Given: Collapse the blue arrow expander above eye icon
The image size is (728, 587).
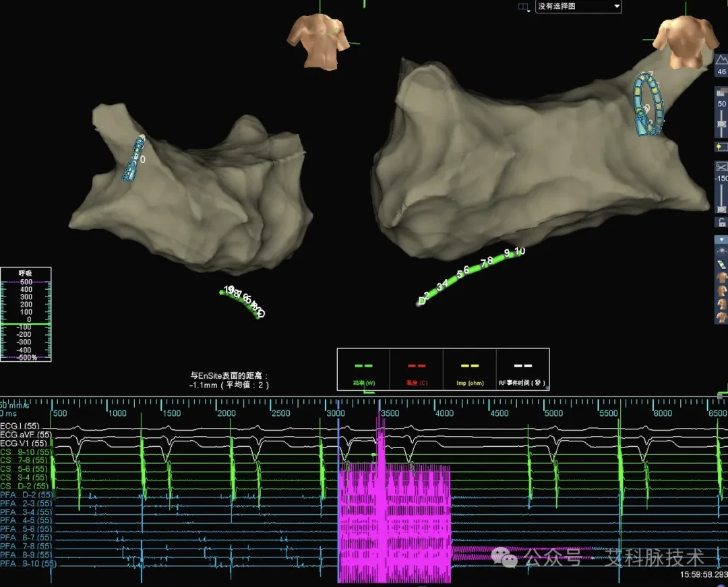Looking at the screenshot, I should [x=721, y=239].
